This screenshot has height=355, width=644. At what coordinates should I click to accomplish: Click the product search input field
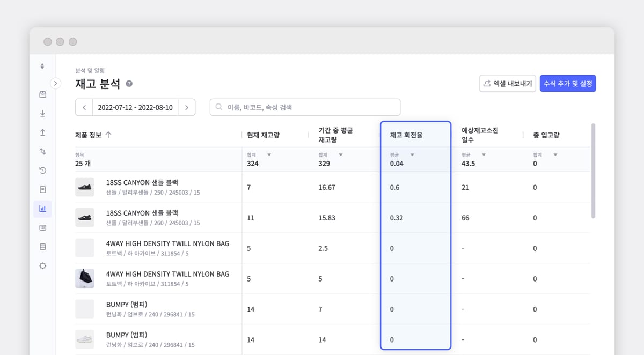point(305,107)
